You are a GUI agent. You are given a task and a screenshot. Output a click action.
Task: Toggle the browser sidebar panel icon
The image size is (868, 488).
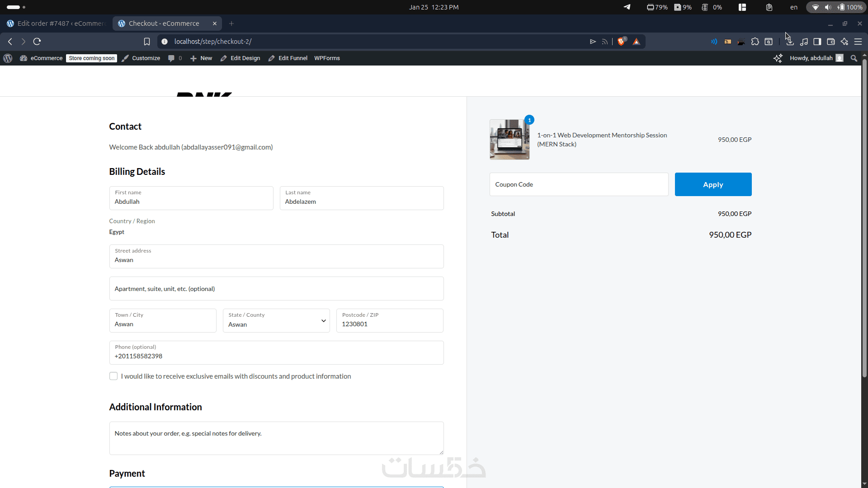(x=817, y=42)
